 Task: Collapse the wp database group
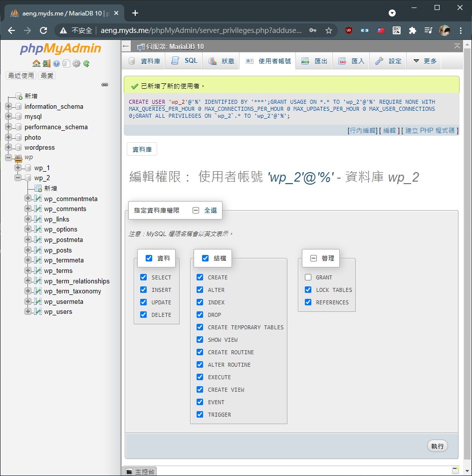[8, 158]
